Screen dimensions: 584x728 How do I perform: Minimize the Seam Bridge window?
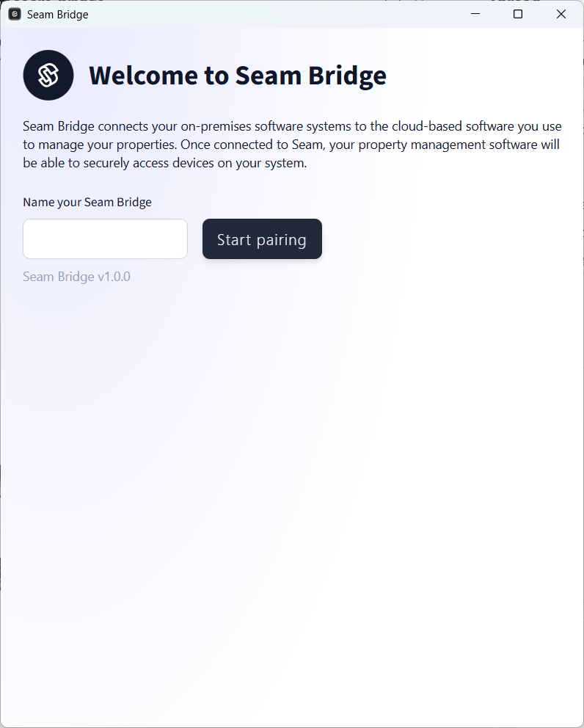(x=475, y=13)
